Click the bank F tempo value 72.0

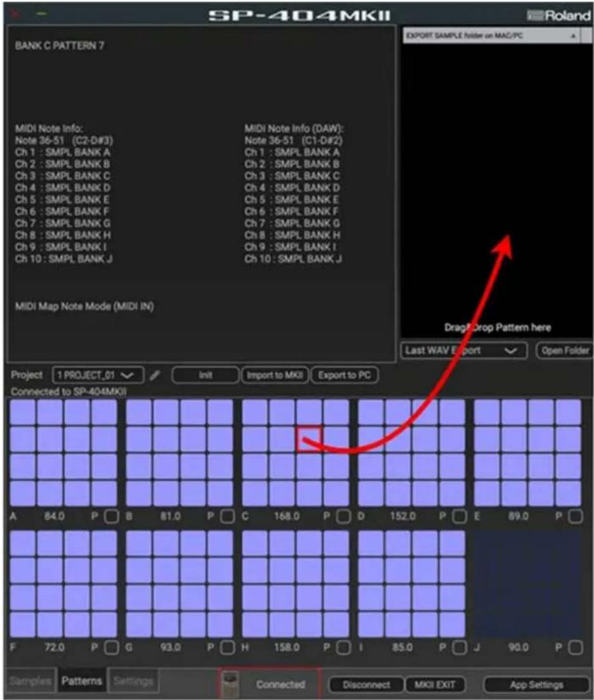tap(55, 647)
